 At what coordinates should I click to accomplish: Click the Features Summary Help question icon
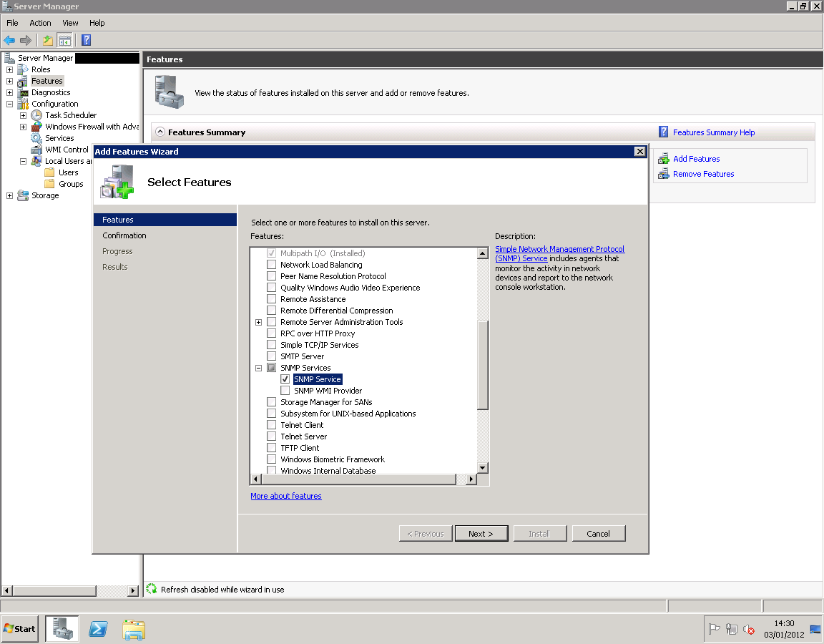664,132
